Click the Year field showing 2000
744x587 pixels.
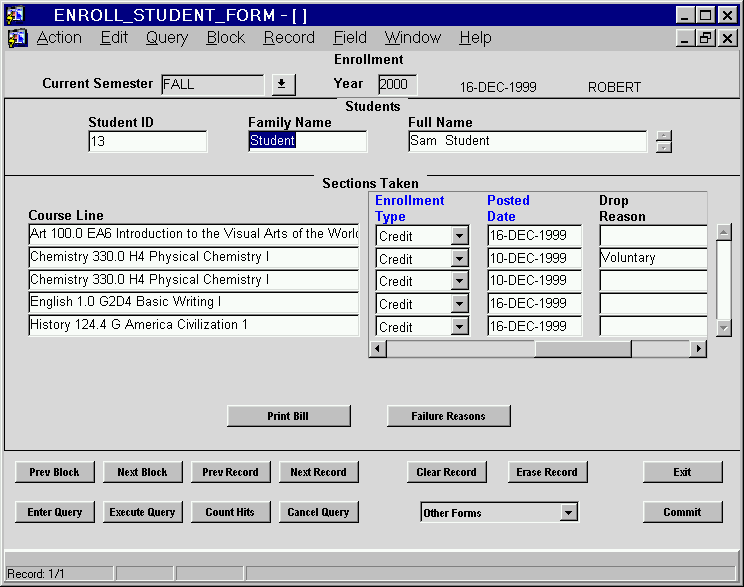click(x=397, y=84)
